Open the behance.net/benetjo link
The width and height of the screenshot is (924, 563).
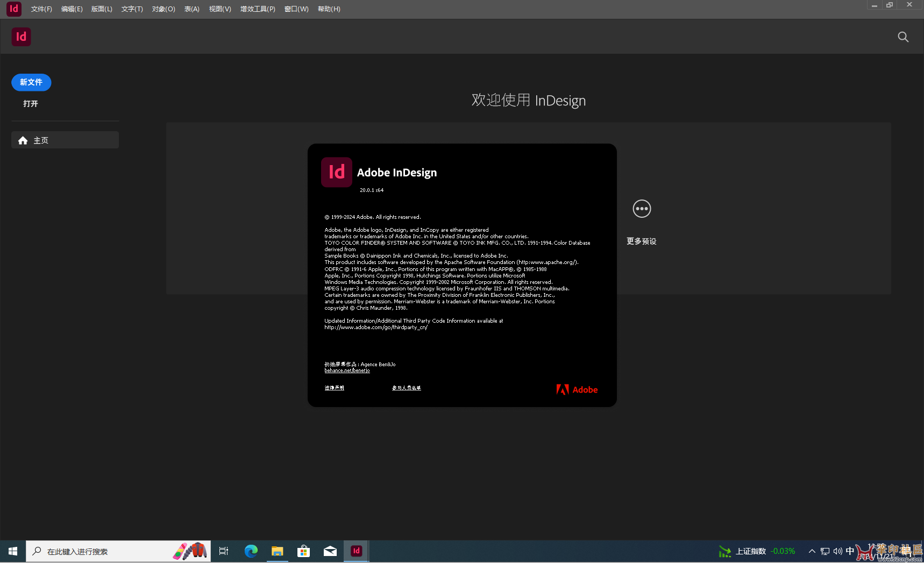point(347,370)
